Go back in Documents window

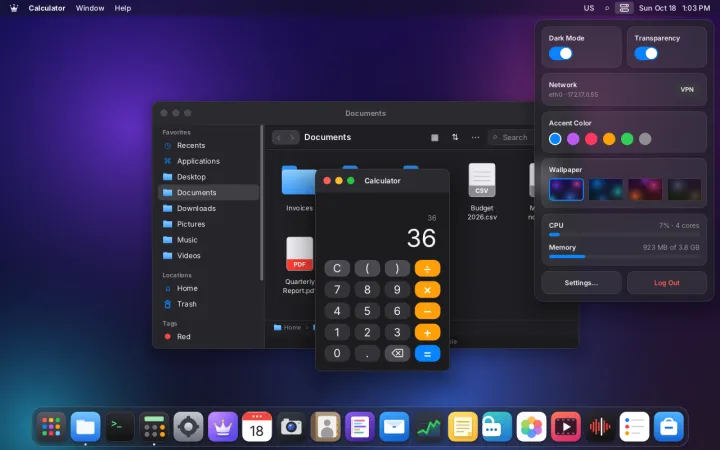pyautogui.click(x=279, y=137)
